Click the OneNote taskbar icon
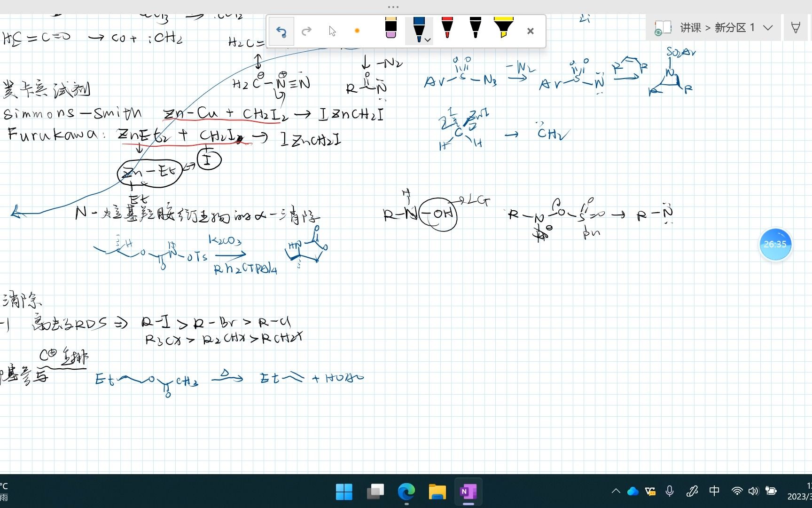Viewport: 812px width, 508px height. tap(468, 492)
